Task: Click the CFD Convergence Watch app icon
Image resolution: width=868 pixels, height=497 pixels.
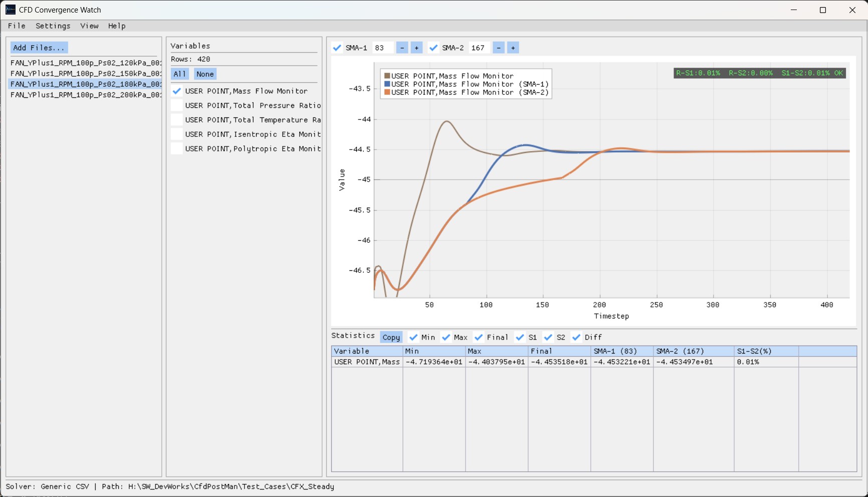Action: [x=10, y=10]
